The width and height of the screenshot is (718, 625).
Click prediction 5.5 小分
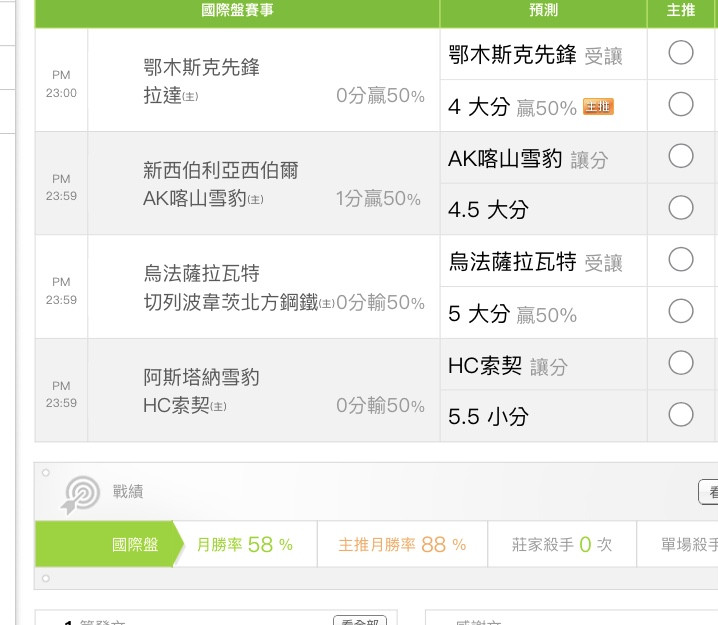pos(488,417)
